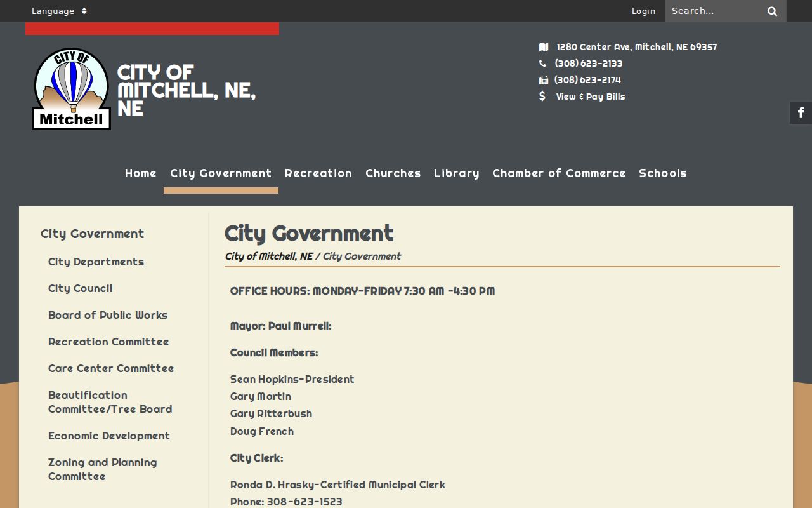Click the dollar sign icon

pyautogui.click(x=542, y=97)
